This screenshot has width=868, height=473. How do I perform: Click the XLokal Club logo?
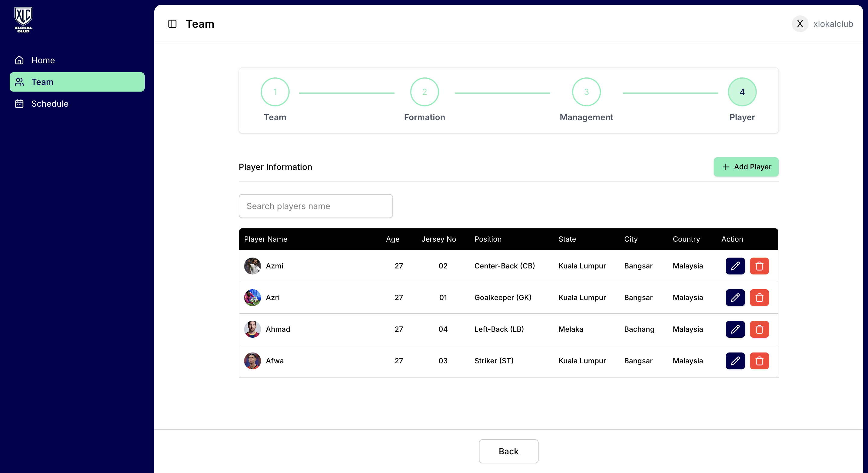click(x=23, y=20)
